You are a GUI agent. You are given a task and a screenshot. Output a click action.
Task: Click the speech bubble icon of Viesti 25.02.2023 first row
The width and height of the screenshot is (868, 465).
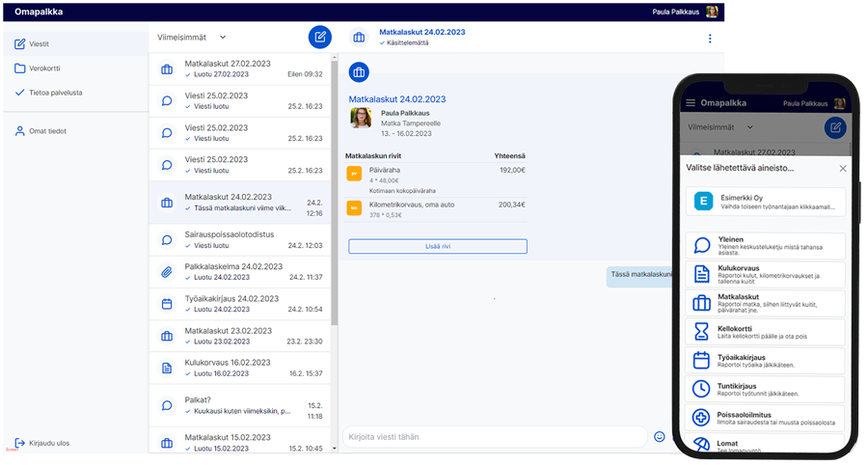(167, 100)
